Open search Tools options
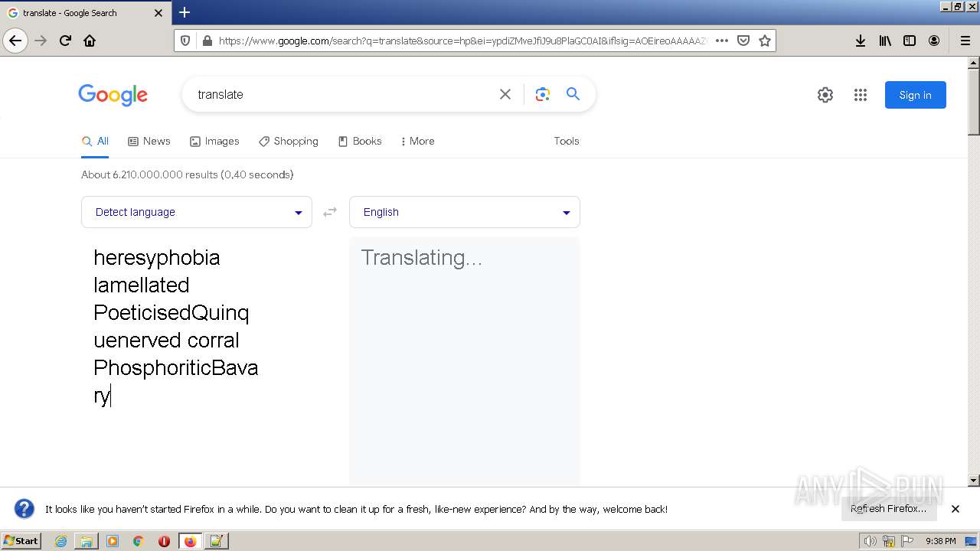This screenshot has height=551, width=980. click(567, 141)
